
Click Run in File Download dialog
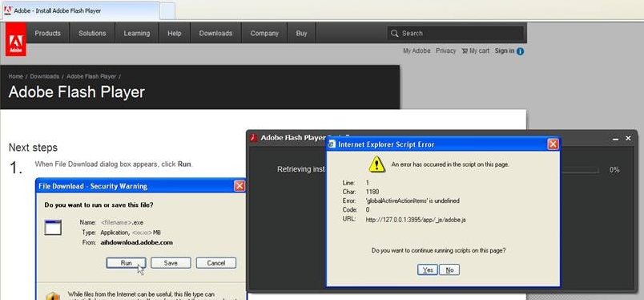(x=126, y=263)
